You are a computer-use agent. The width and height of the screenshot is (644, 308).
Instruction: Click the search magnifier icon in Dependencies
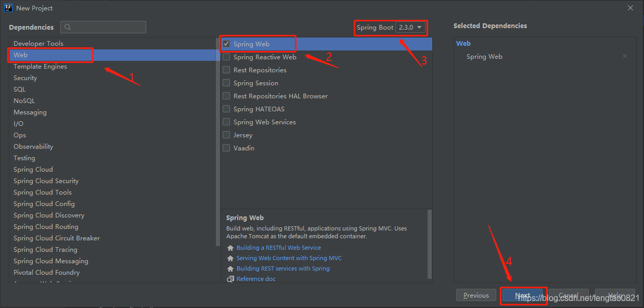pyautogui.click(x=68, y=27)
